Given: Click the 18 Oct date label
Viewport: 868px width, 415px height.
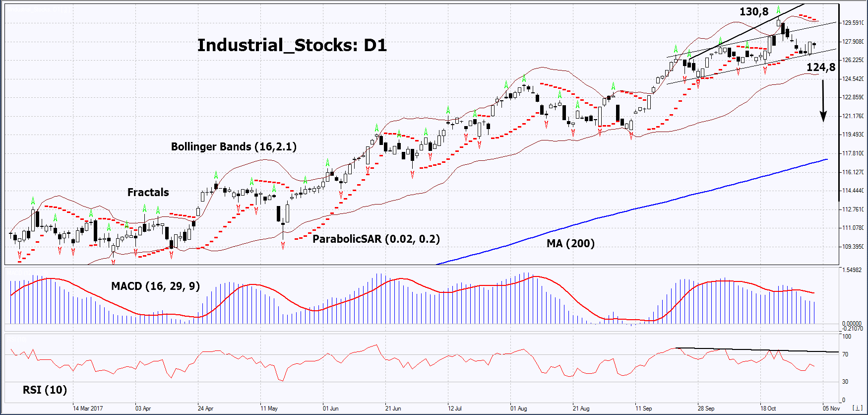Looking at the screenshot, I should [768, 409].
